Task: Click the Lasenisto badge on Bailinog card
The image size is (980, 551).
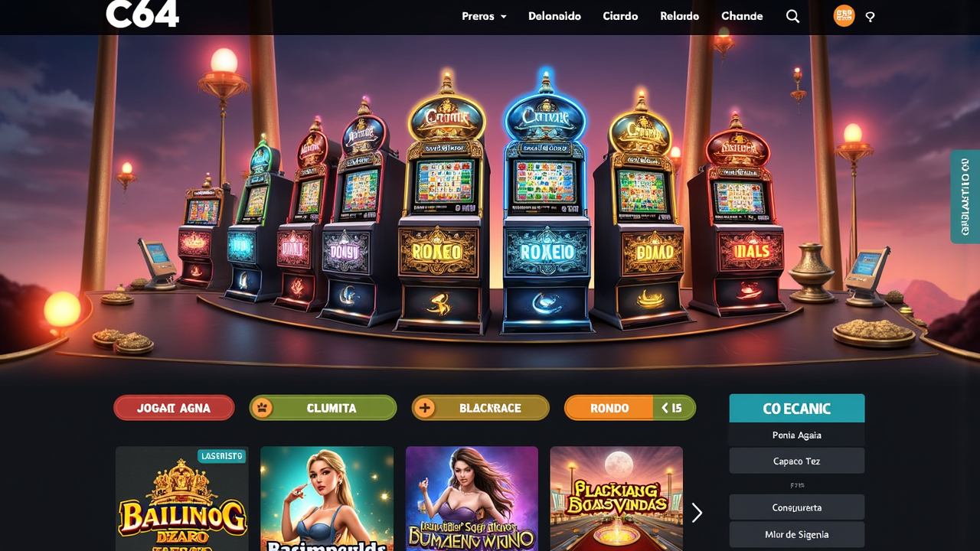Action: click(x=222, y=456)
